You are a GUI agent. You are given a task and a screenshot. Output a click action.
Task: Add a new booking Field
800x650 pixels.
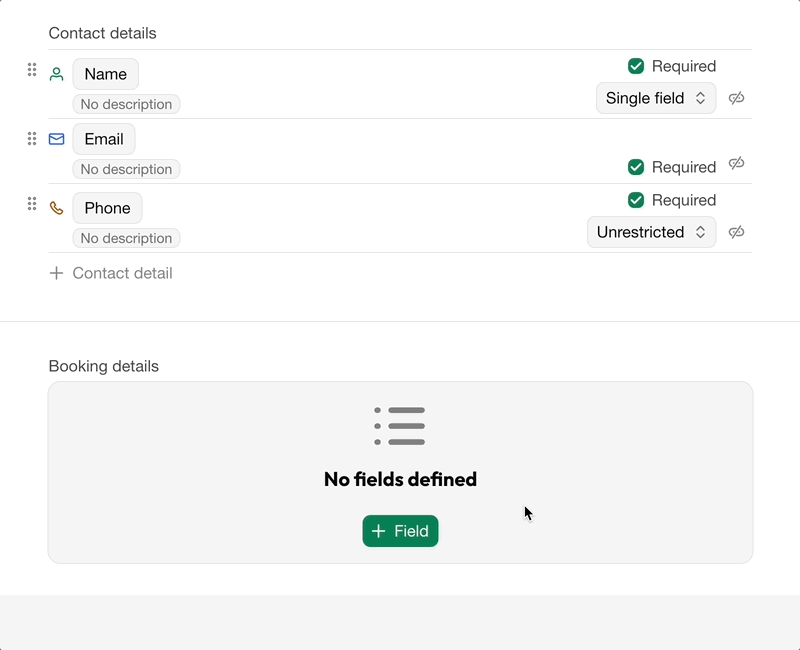pyautogui.click(x=400, y=531)
